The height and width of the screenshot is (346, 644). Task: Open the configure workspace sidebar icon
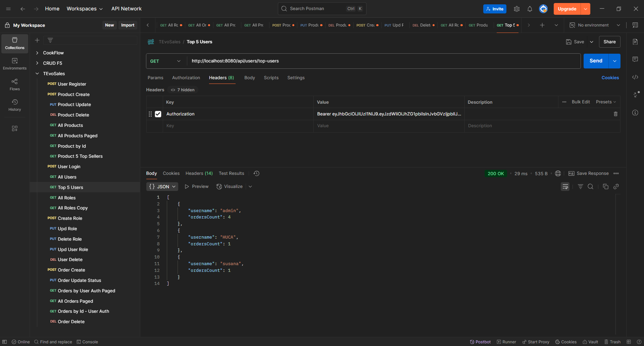(x=15, y=129)
